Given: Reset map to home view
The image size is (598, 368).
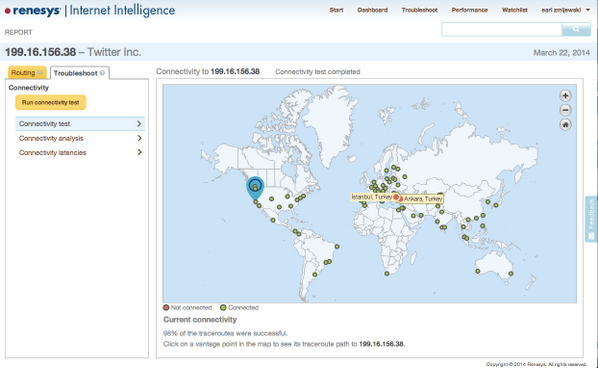Looking at the screenshot, I should (565, 125).
